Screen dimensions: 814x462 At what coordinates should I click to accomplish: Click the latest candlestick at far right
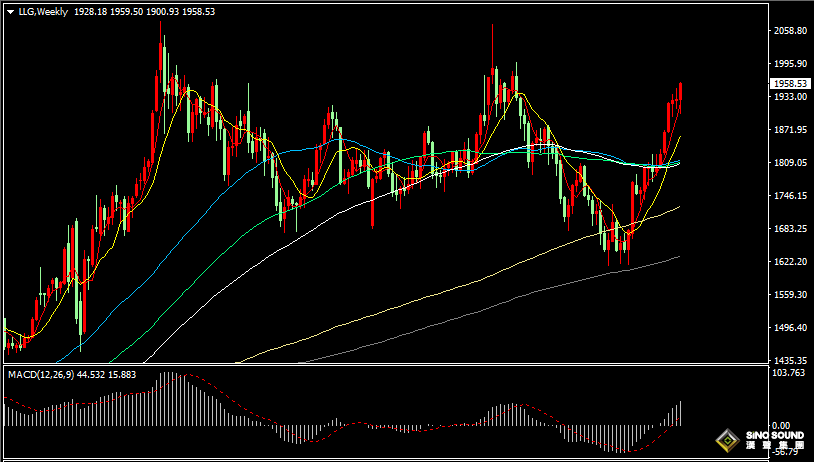680,97
